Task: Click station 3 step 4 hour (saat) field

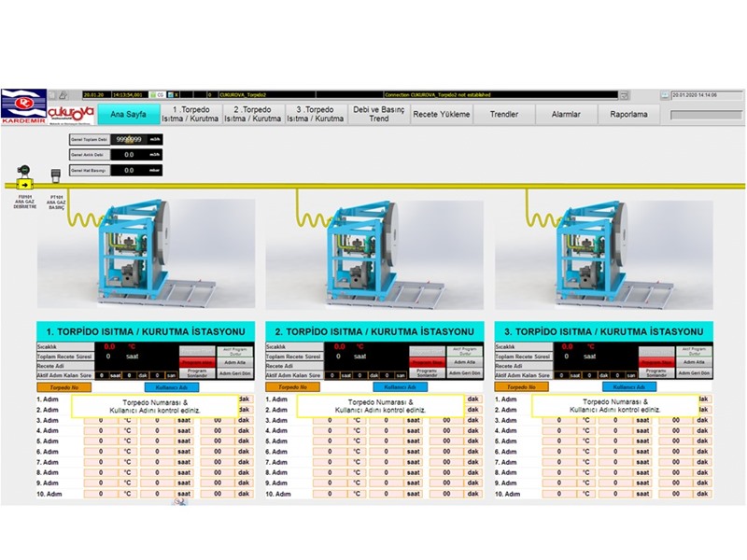Action: click(x=615, y=431)
